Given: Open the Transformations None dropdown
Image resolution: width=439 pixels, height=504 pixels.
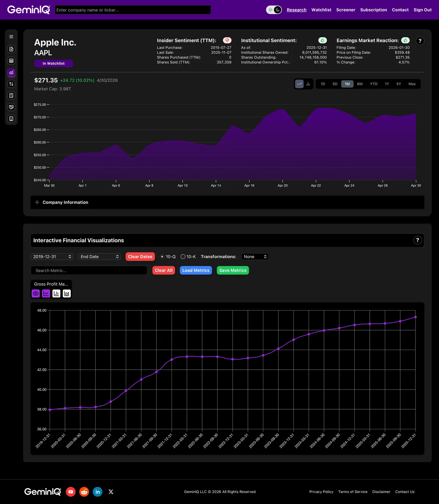Looking at the screenshot, I should [x=255, y=257].
